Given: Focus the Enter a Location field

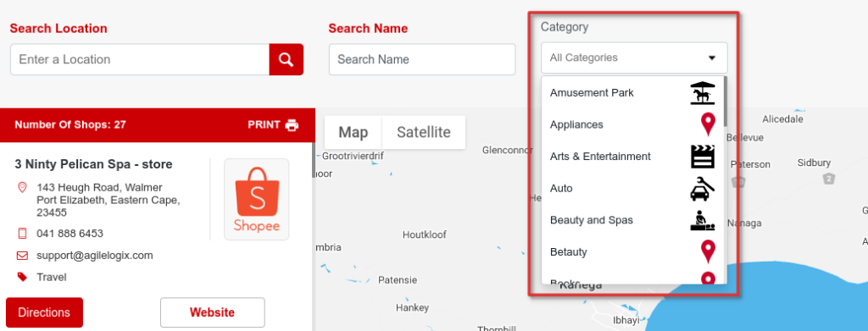Looking at the screenshot, I should (x=140, y=59).
